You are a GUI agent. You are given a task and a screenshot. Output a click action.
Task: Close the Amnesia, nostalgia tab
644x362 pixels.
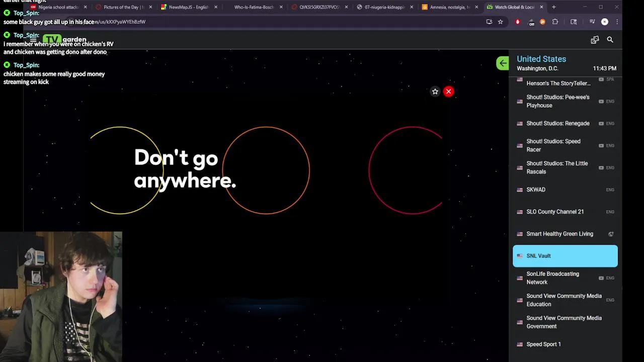[476, 7]
